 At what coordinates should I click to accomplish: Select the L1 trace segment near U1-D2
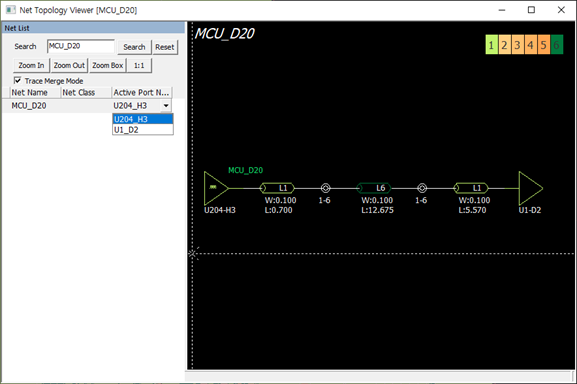pos(471,188)
